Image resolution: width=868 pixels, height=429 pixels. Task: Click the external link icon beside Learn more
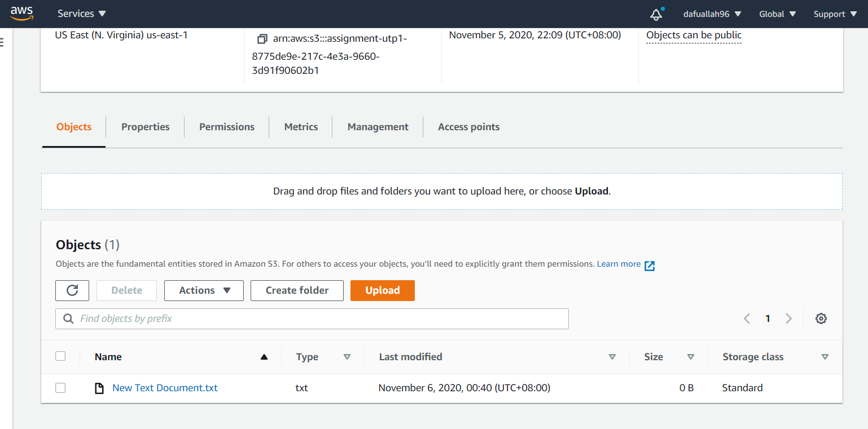[650, 266]
